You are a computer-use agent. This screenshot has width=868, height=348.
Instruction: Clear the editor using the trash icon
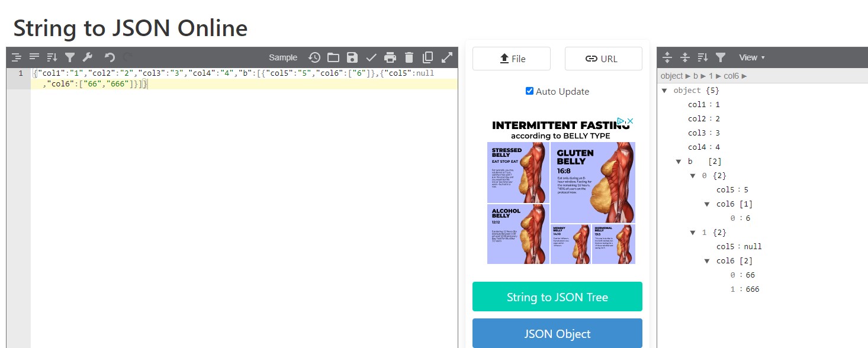point(409,57)
